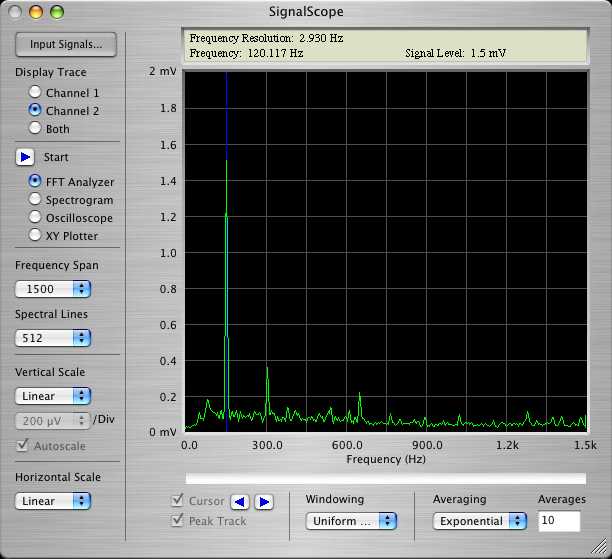This screenshot has height=559, width=612.
Task: Click the Input Signals button
Action: 66,44
